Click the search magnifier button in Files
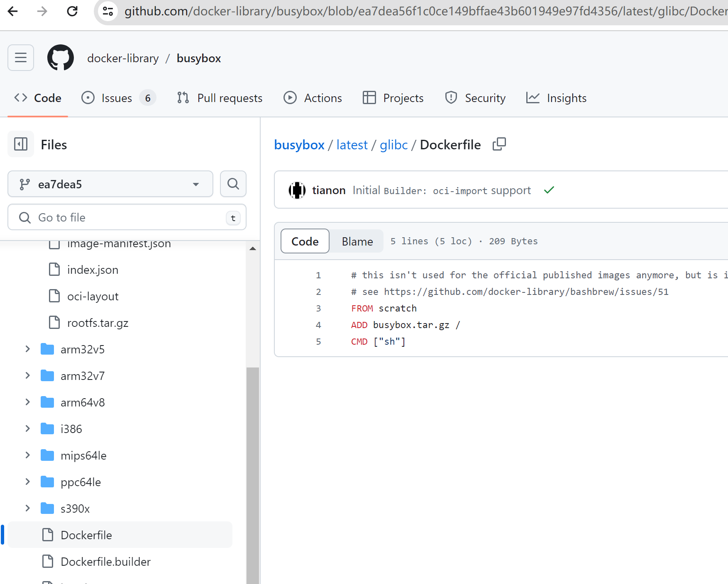Screen dimensions: 728x584 pos(233,184)
